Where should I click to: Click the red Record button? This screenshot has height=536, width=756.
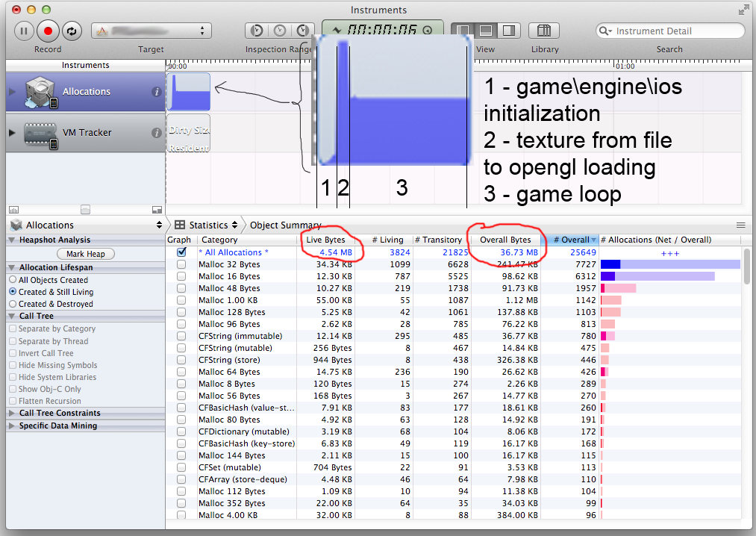click(x=48, y=31)
